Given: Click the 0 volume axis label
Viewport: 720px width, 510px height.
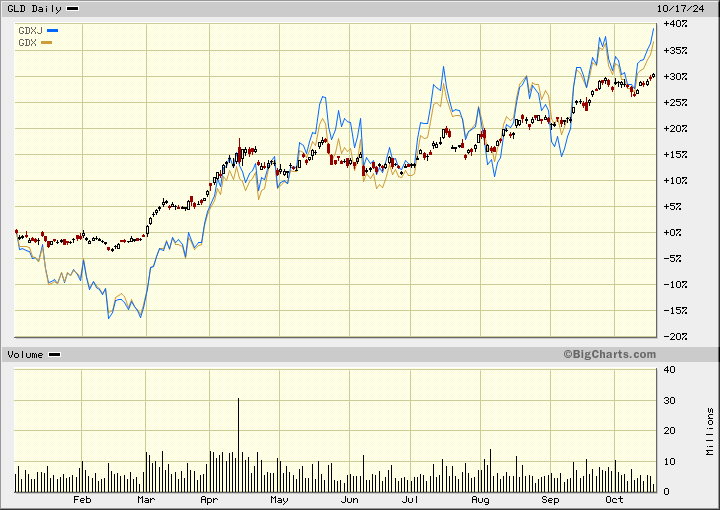Looking at the screenshot, I should (667, 492).
